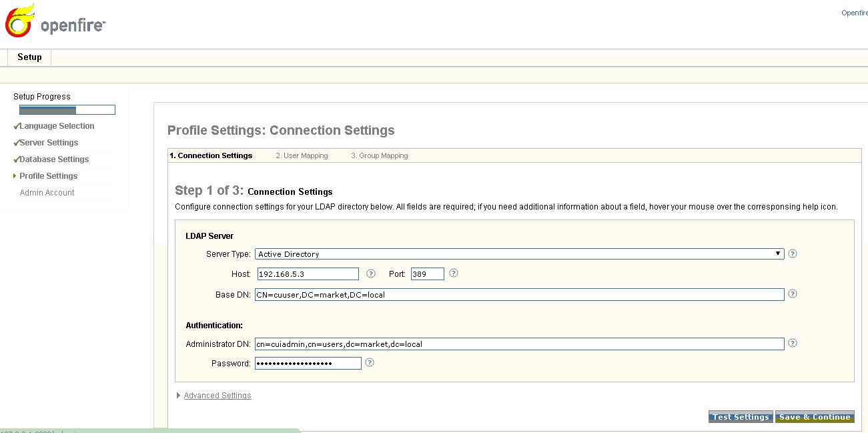The height and width of the screenshot is (433, 868).
Task: Go to Profile Settings setup step
Action: click(x=48, y=176)
